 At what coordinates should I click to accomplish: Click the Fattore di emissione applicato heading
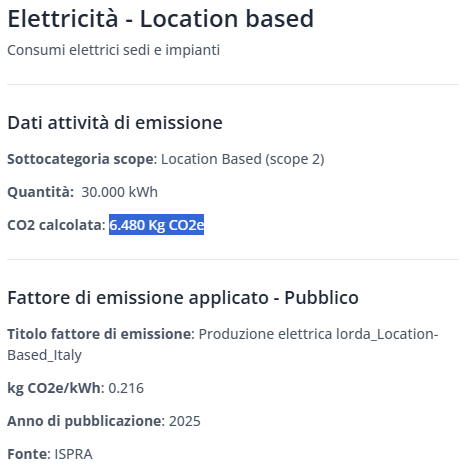click(x=183, y=297)
